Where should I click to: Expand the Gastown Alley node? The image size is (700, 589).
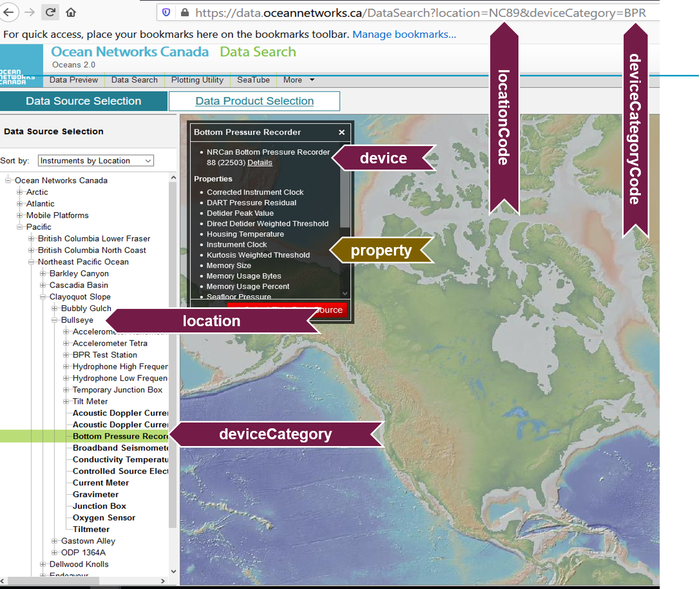(54, 541)
